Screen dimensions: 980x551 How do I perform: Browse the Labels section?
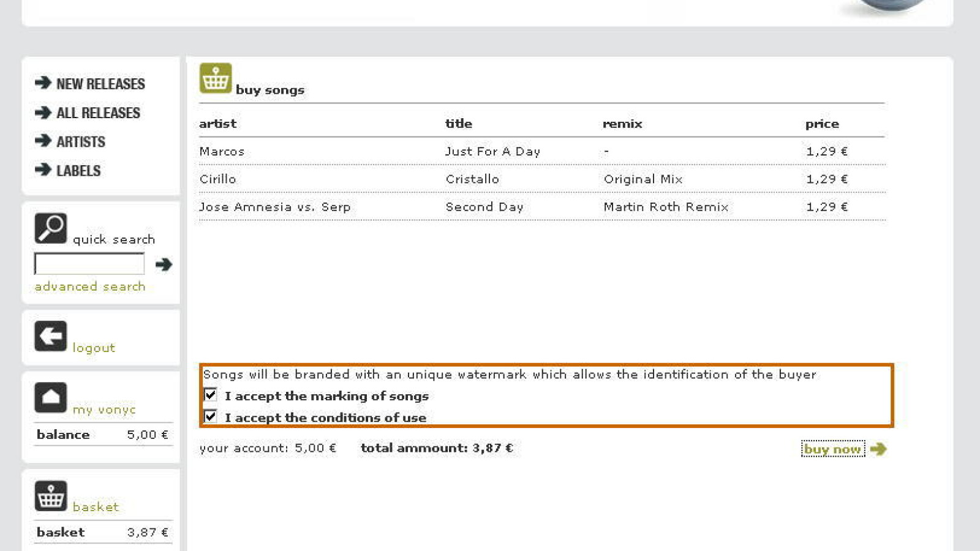78,171
